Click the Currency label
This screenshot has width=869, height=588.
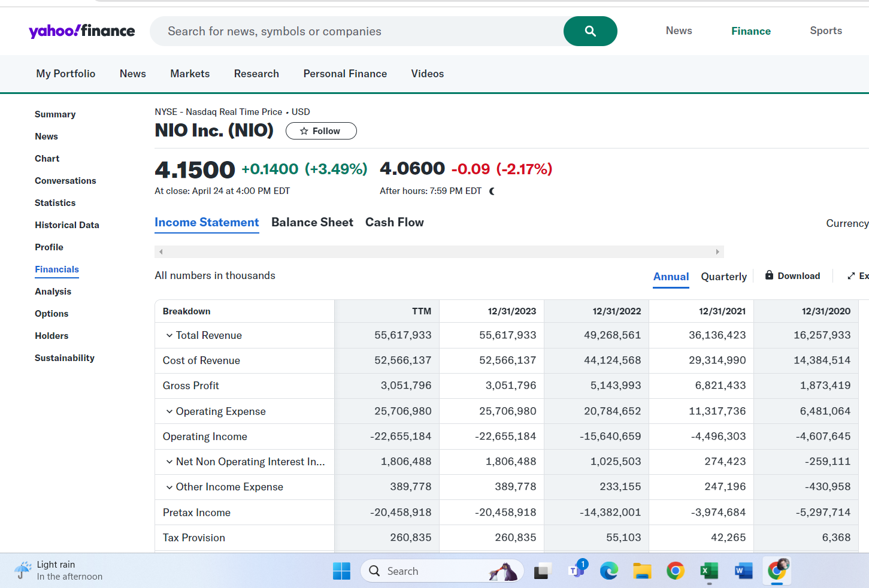(x=847, y=223)
